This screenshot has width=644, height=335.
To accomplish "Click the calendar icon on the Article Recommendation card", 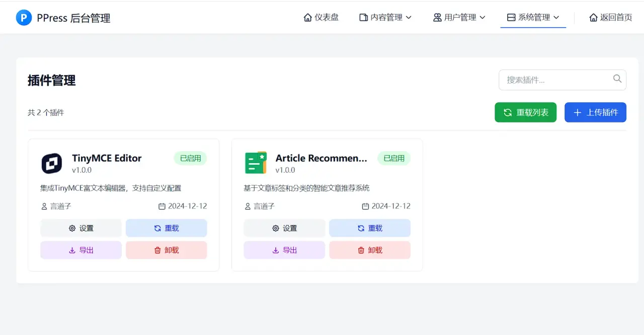I will (366, 206).
